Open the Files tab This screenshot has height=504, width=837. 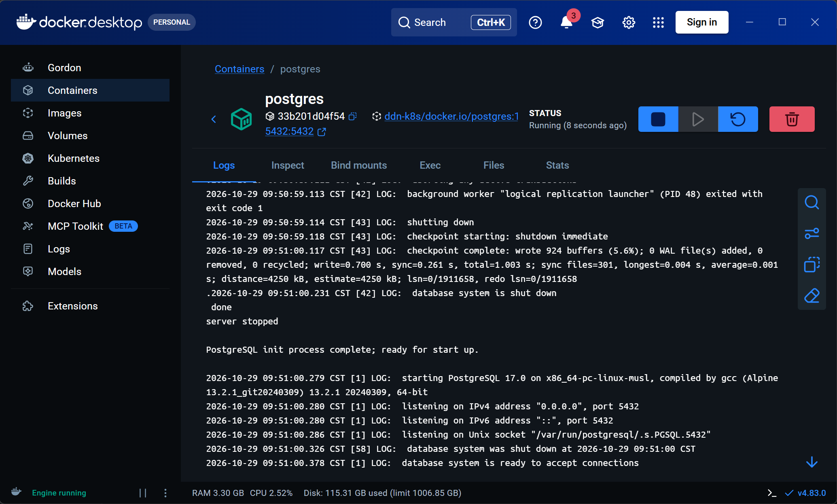coord(494,165)
